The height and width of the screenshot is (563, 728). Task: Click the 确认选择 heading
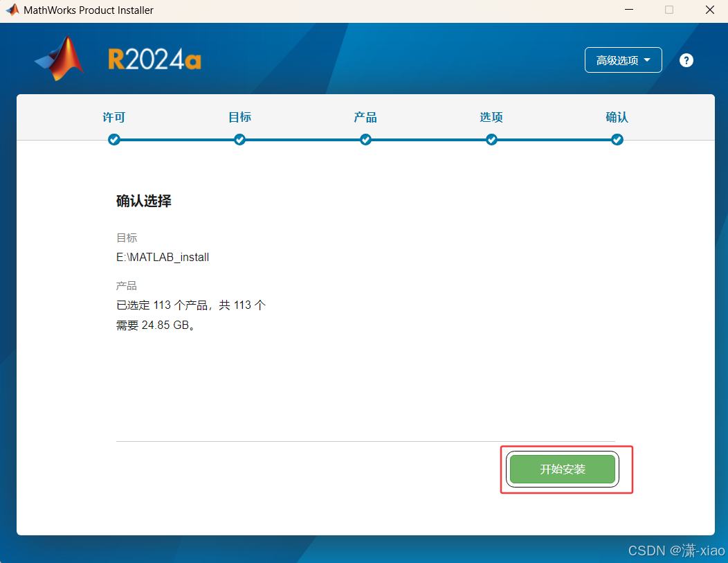coord(143,201)
